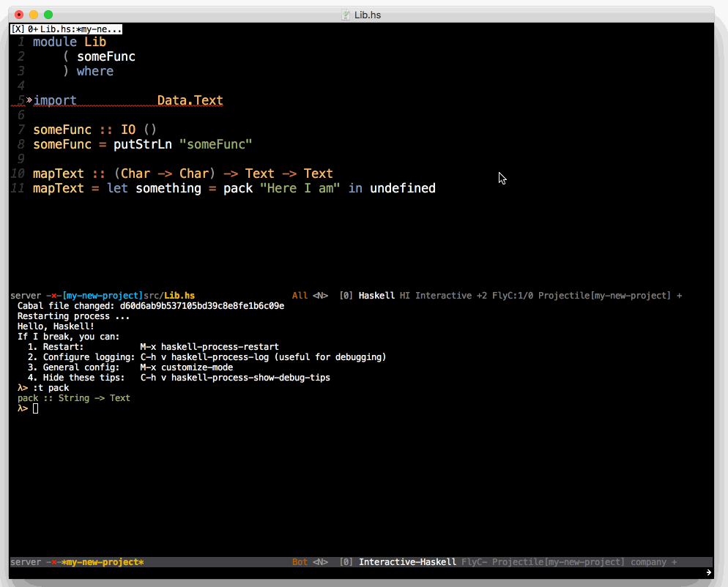Click the 'server' label in upper mode line

click(26, 296)
